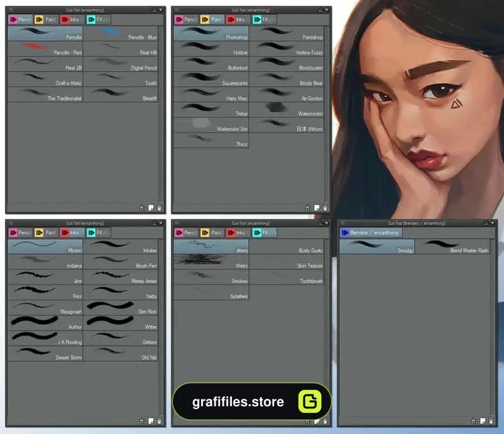Viewport: 504px width, 434px height.
Task: Pick the Splatfest brush
Action: [211, 292]
